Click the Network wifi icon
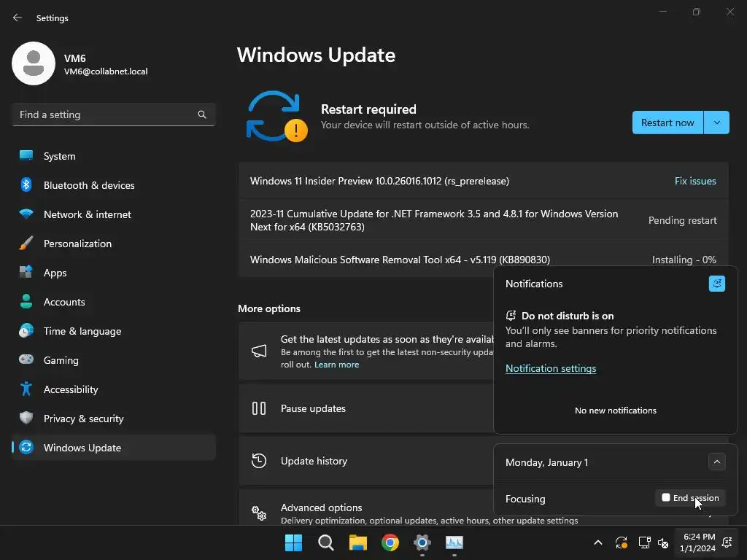The height and width of the screenshot is (560, 747). tap(26, 214)
